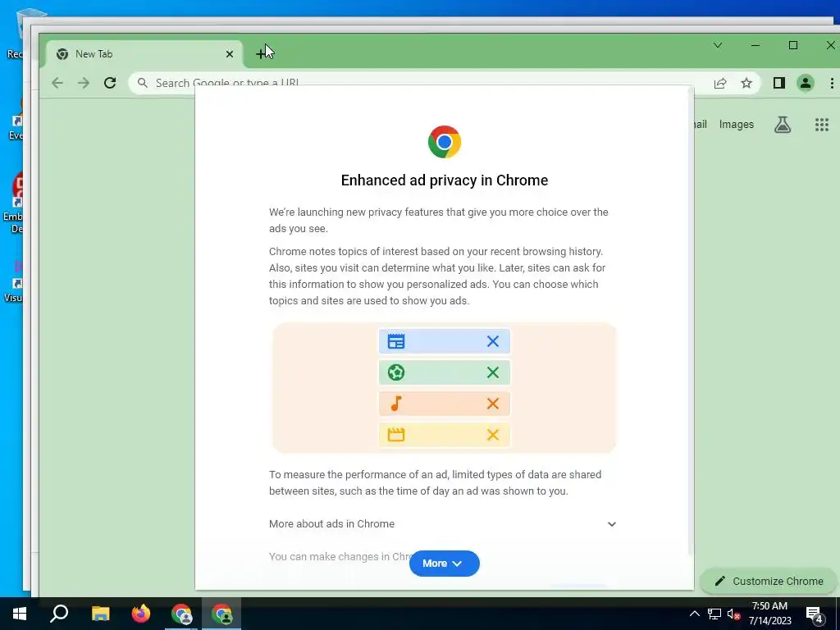Open the profile avatar menu
840x630 pixels.
click(806, 83)
